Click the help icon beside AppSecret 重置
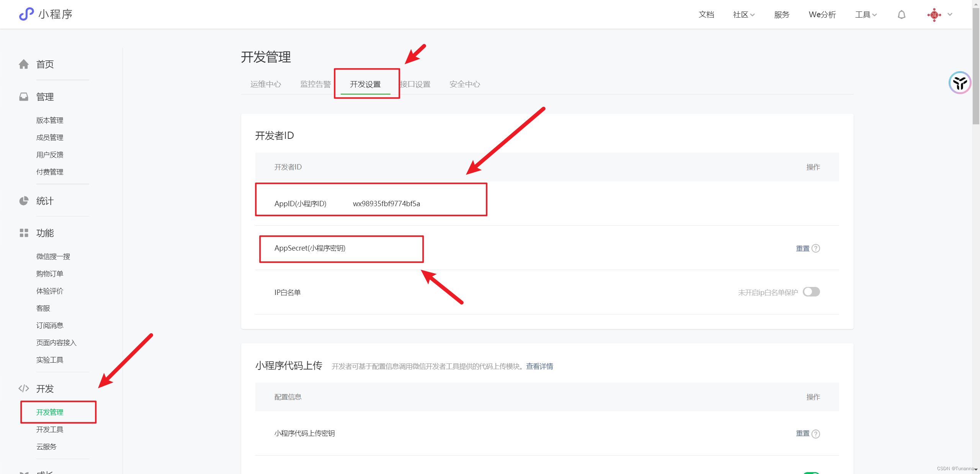This screenshot has height=474, width=980. [817, 248]
